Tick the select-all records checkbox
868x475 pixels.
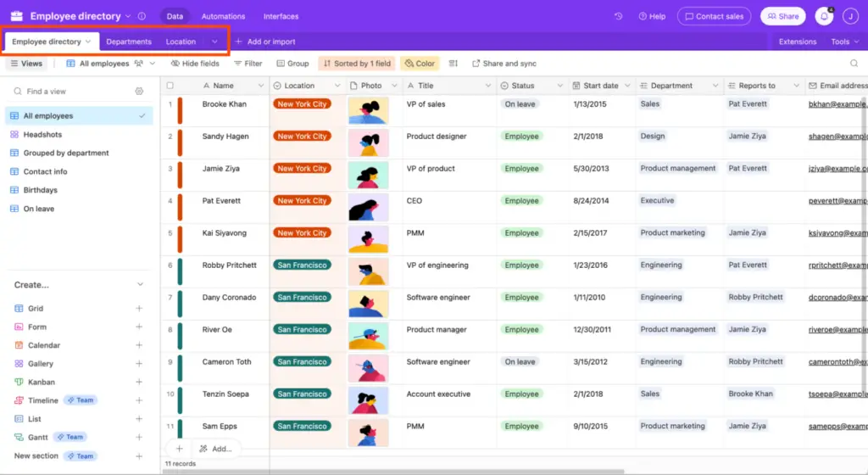coord(170,86)
